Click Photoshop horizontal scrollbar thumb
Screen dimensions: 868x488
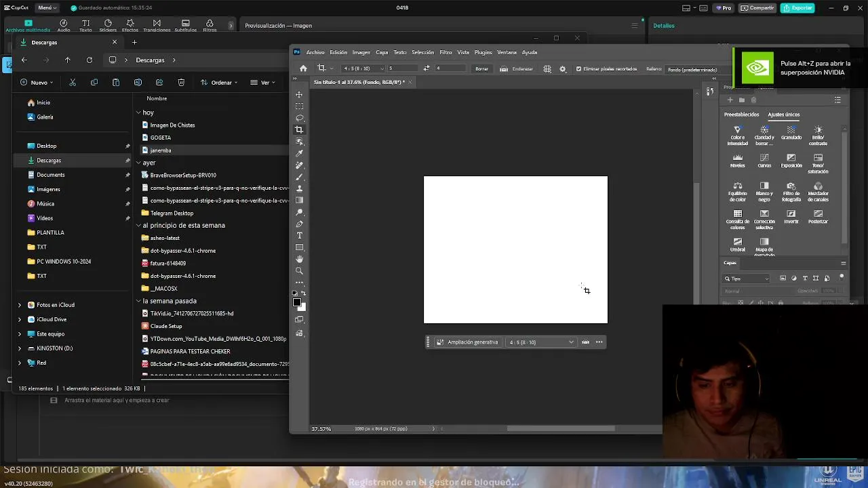pyautogui.click(x=561, y=428)
